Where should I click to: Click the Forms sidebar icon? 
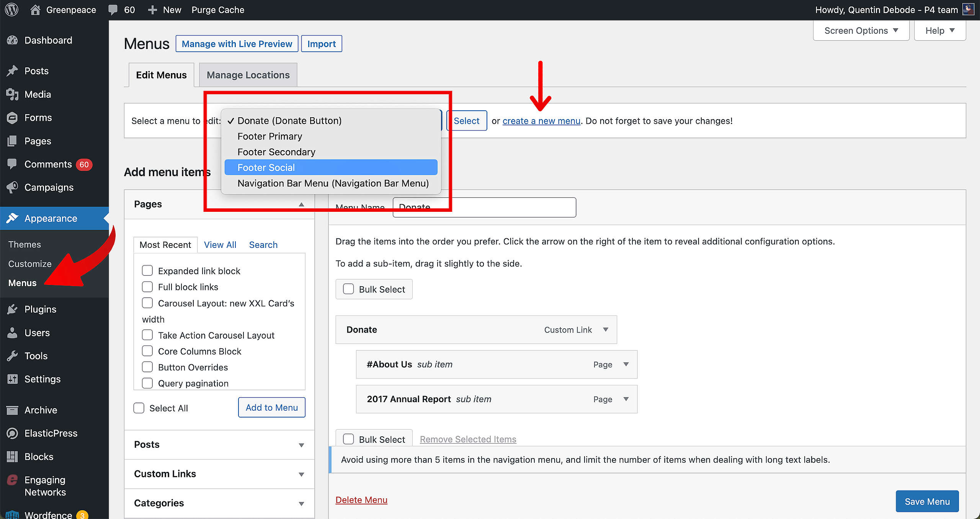pyautogui.click(x=12, y=118)
